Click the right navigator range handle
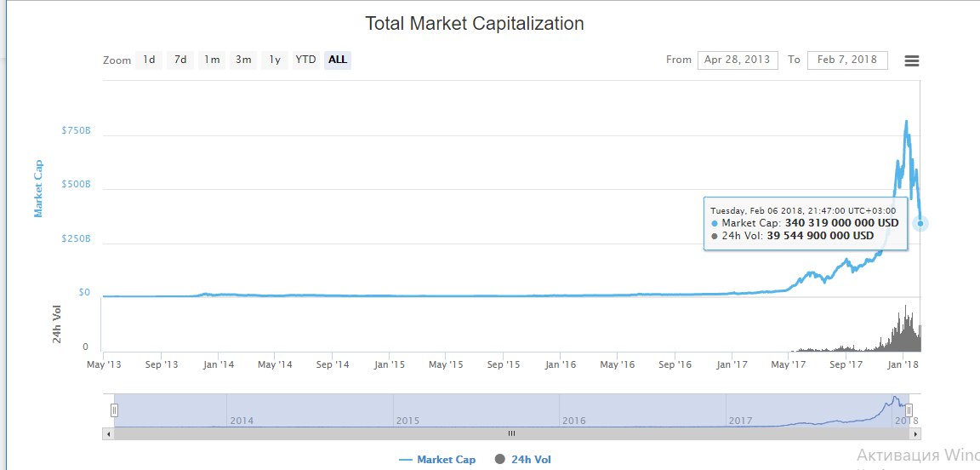Image resolution: width=980 pixels, height=470 pixels. (909, 410)
